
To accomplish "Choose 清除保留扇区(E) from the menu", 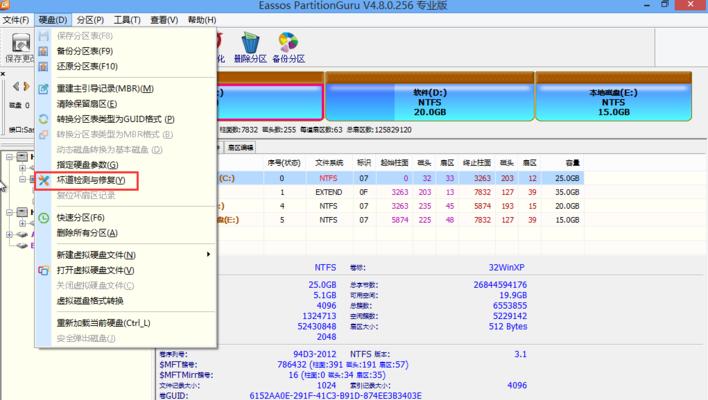I will (x=87, y=104).
